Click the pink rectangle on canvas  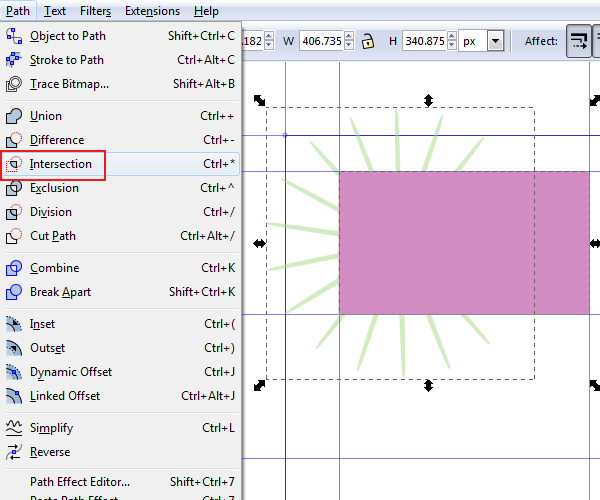pyautogui.click(x=464, y=243)
